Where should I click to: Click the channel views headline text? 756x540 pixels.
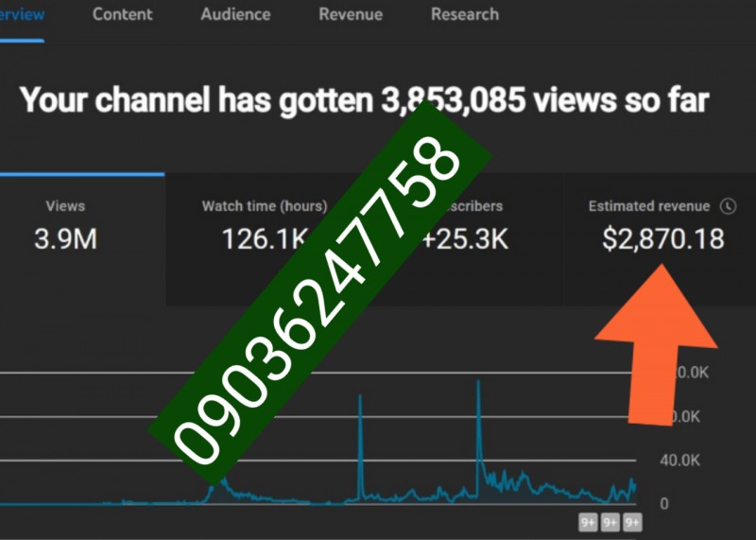364,100
